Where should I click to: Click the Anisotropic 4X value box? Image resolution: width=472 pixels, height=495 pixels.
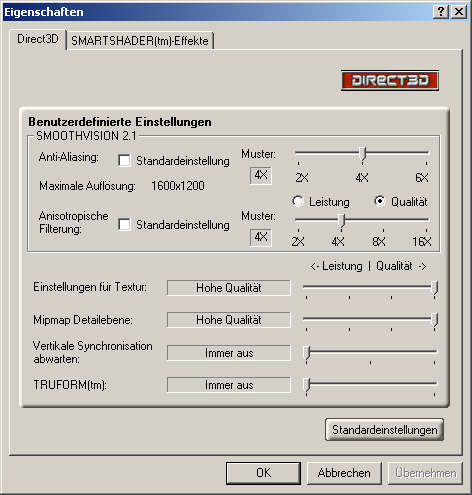point(261,237)
